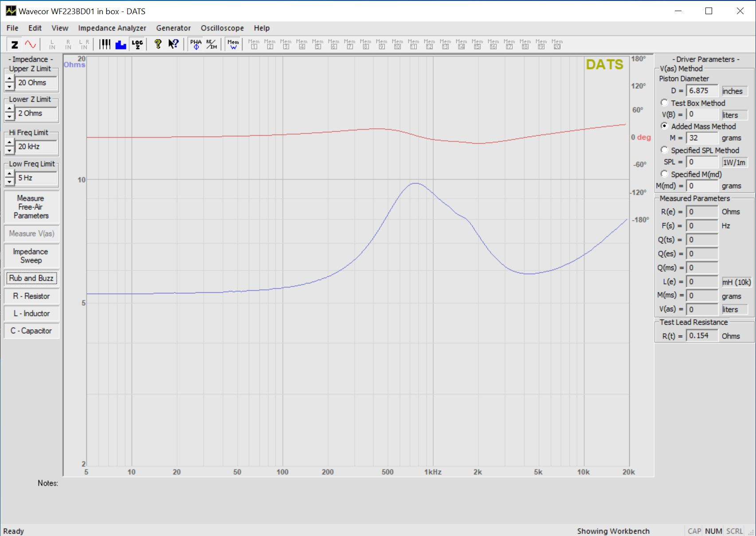Viewport: 756px width, 536px height.
Task: Select the Z impedance analyzer icon
Action: point(15,44)
